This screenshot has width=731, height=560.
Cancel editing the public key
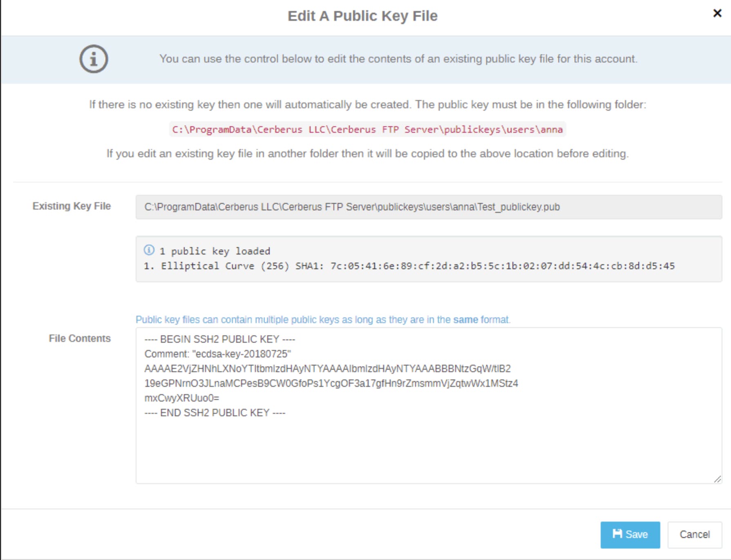point(695,535)
